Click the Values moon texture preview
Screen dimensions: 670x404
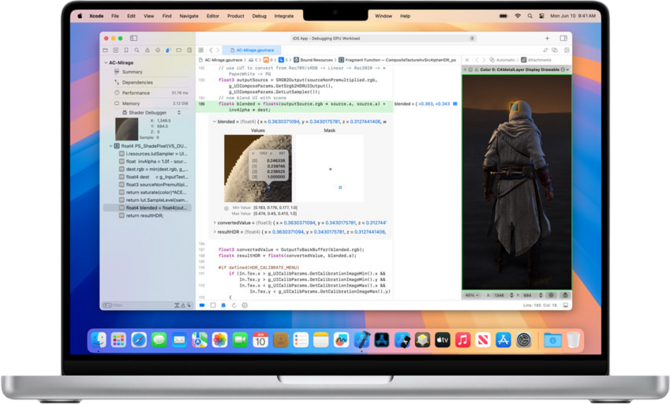tap(258, 168)
